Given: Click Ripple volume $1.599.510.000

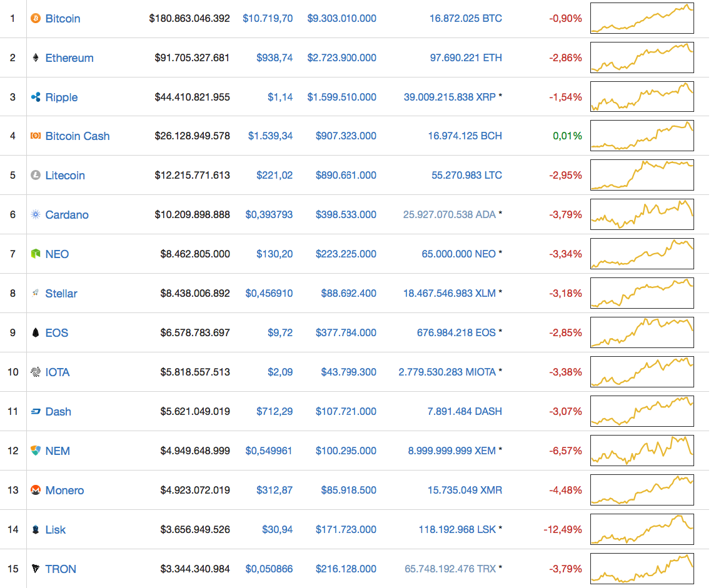Looking at the screenshot, I should [x=341, y=97].
